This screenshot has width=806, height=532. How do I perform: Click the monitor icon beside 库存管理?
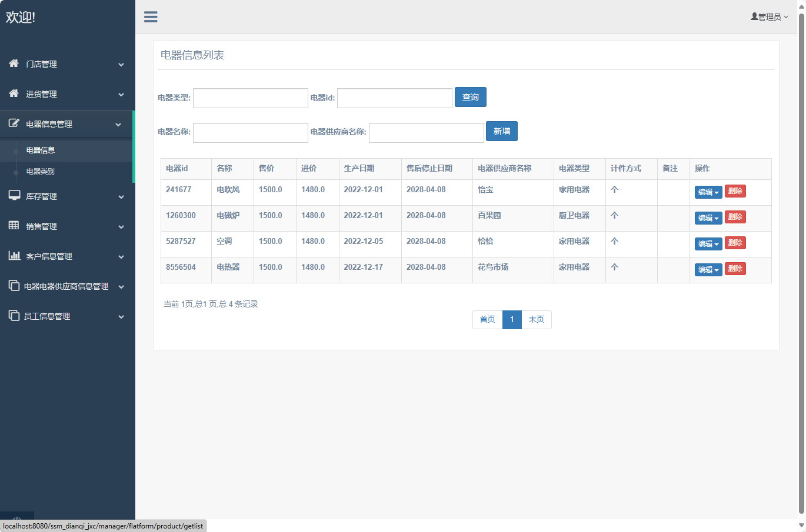pos(14,196)
